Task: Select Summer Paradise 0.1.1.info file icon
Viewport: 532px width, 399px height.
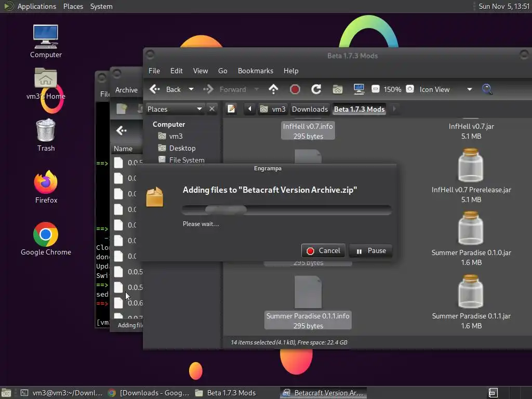Action: pos(308,292)
